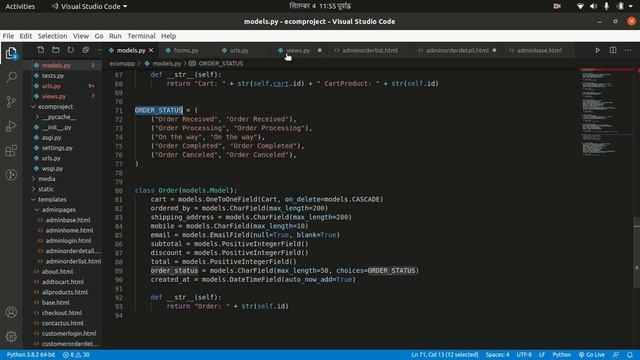Image resolution: width=640 pixels, height=360 pixels.
Task: Switch to the adminbase.html tab
Action: tap(539, 50)
